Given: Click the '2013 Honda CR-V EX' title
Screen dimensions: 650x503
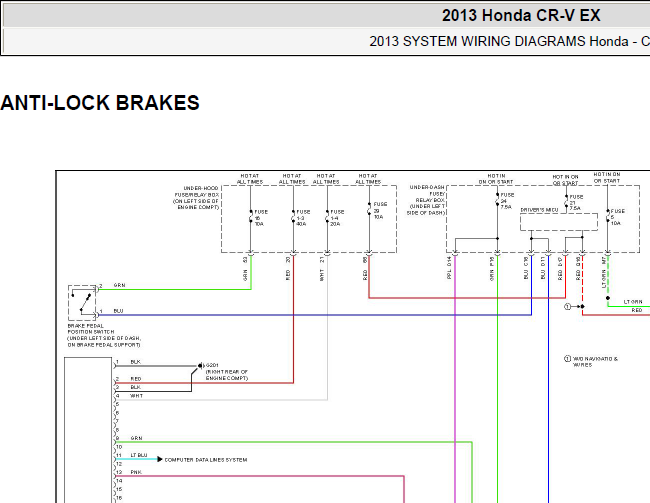Looking at the screenshot, I should coord(521,15).
